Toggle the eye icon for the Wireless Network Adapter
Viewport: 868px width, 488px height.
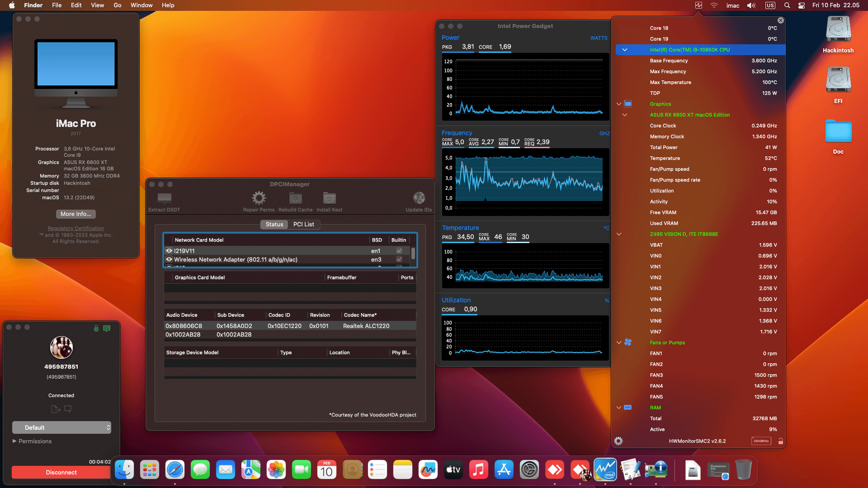click(x=169, y=259)
